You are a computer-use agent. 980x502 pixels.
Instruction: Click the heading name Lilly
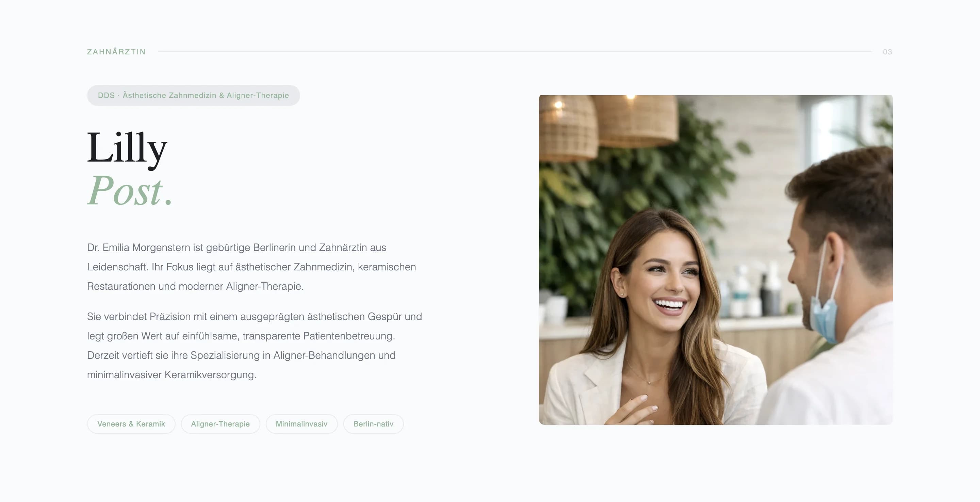click(x=127, y=148)
